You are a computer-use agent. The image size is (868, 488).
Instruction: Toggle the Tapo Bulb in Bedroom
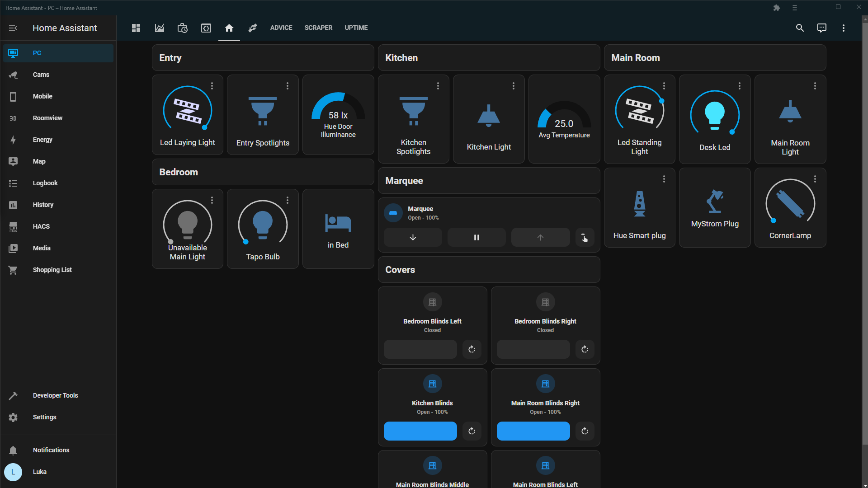pos(262,224)
